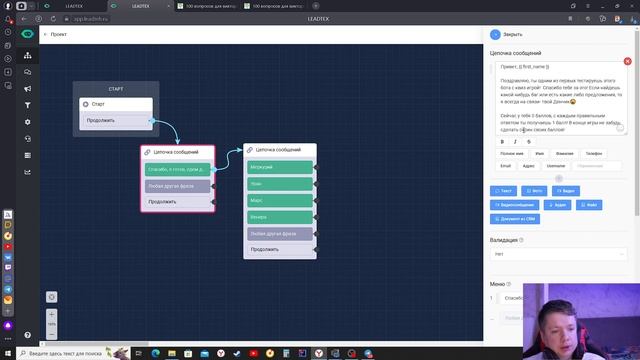Insert the Username variable tag
The height and width of the screenshot is (360, 640).
(x=556, y=166)
